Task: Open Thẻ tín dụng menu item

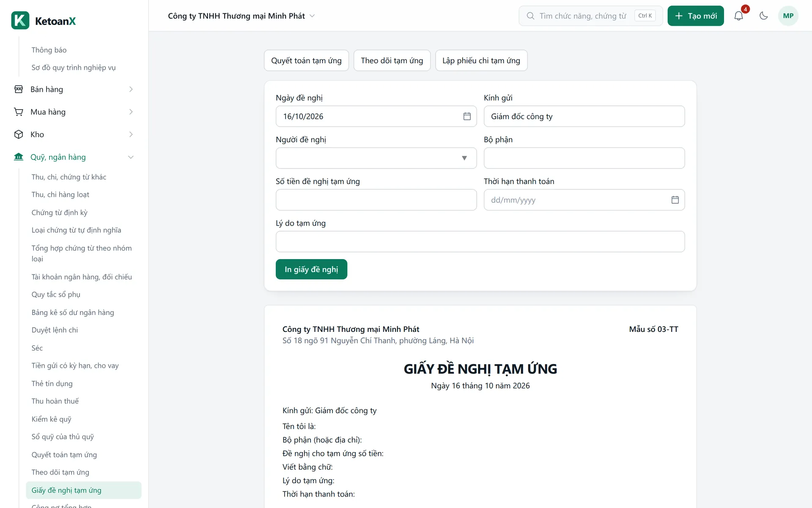Action: click(x=52, y=384)
